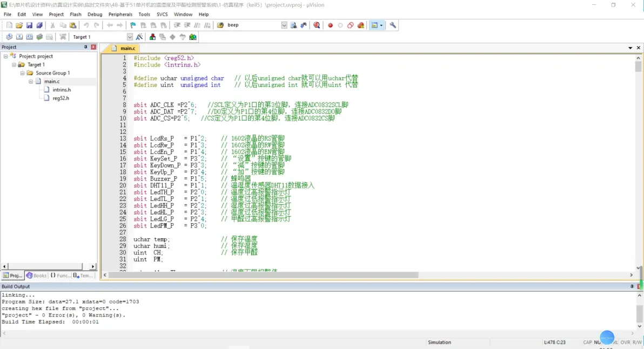Toggle the bookmark flag icon
Screen dimensions: 644x349
pyautogui.click(x=133, y=25)
